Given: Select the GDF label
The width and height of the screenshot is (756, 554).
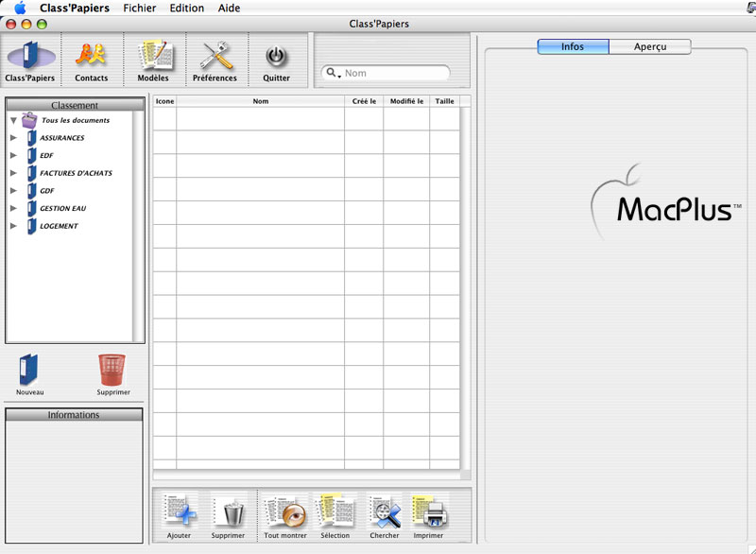Looking at the screenshot, I should click(x=47, y=190).
